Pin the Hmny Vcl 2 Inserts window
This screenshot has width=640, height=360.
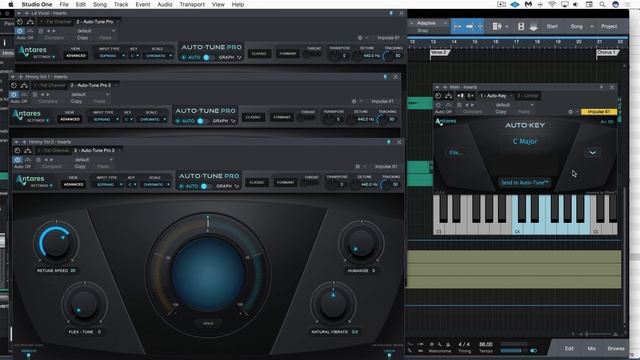pos(389,142)
